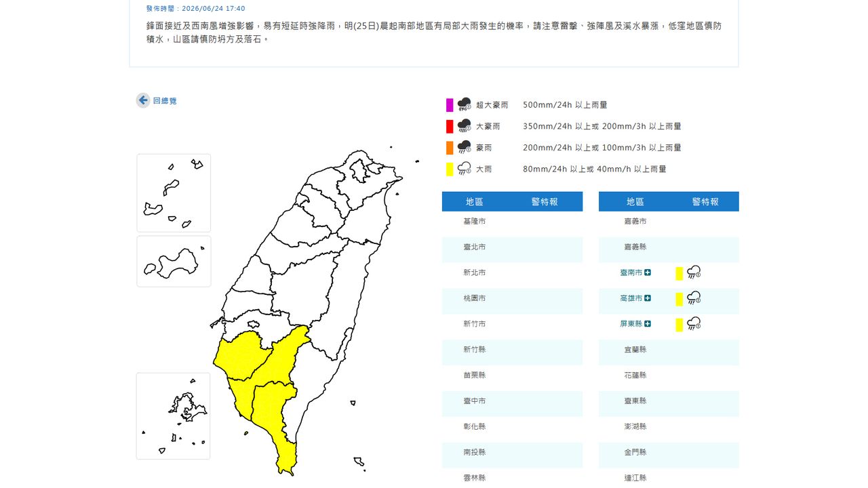Viewport: 868px width, 488px height.
Task: Click the orange 豪雨 legend swatch
Action: click(450, 148)
